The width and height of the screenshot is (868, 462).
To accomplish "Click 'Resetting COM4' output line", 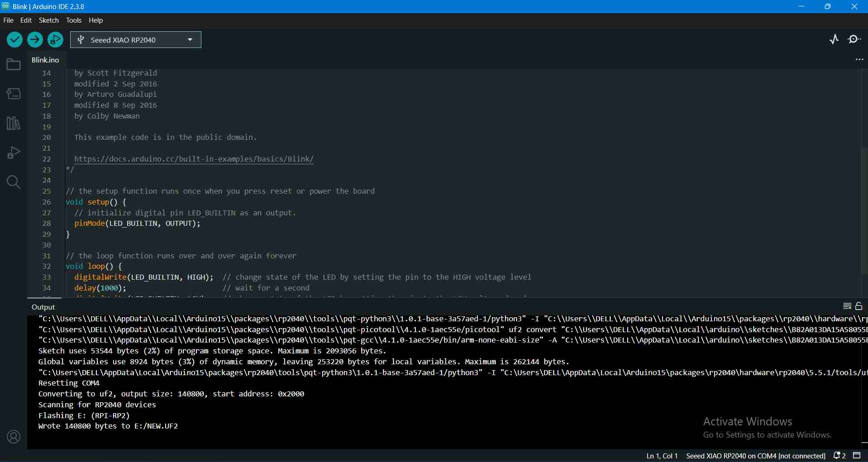I will (x=69, y=383).
